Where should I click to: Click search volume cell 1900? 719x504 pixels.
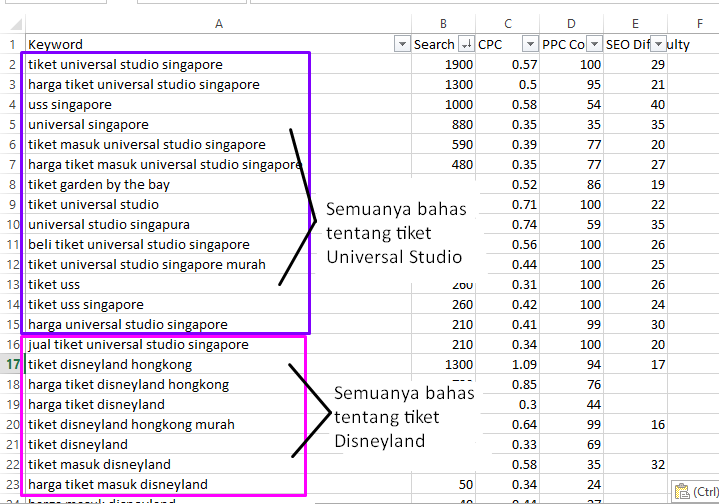click(x=443, y=65)
